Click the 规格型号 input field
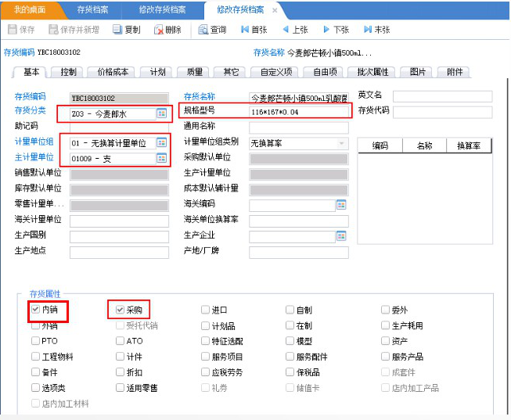 pyautogui.click(x=297, y=113)
